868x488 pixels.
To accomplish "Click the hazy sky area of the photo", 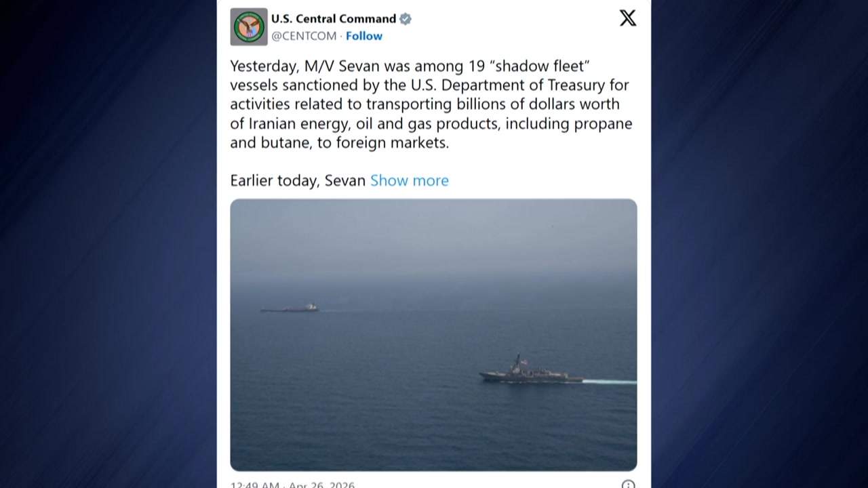I will [434, 237].
